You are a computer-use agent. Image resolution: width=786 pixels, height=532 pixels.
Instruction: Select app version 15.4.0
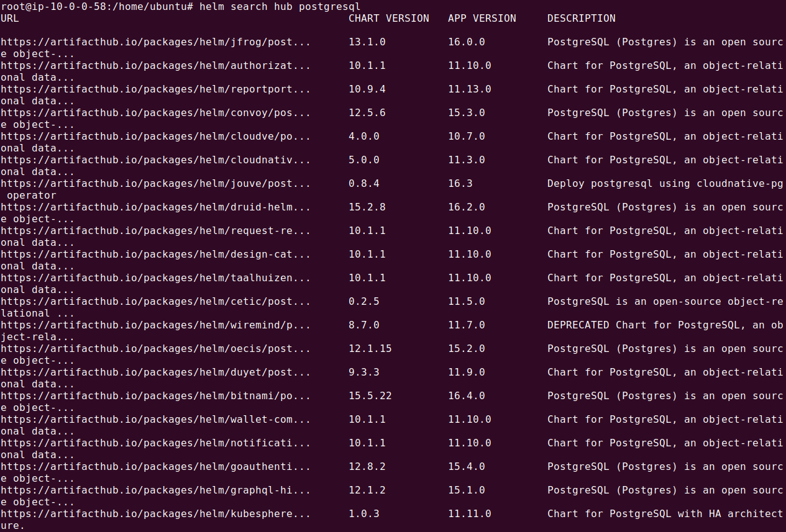[467, 467]
